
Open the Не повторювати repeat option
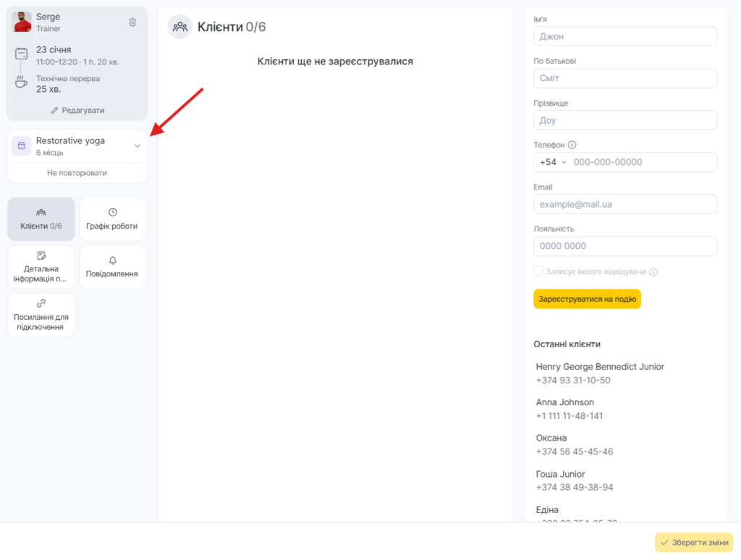[77, 173]
